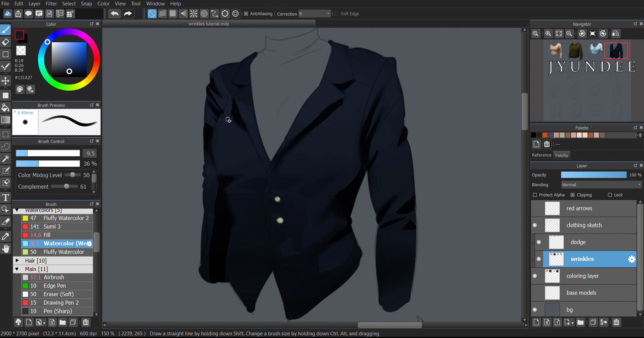Open the snap settings gear
Viewport: 644px width, 338px height.
point(236,14)
